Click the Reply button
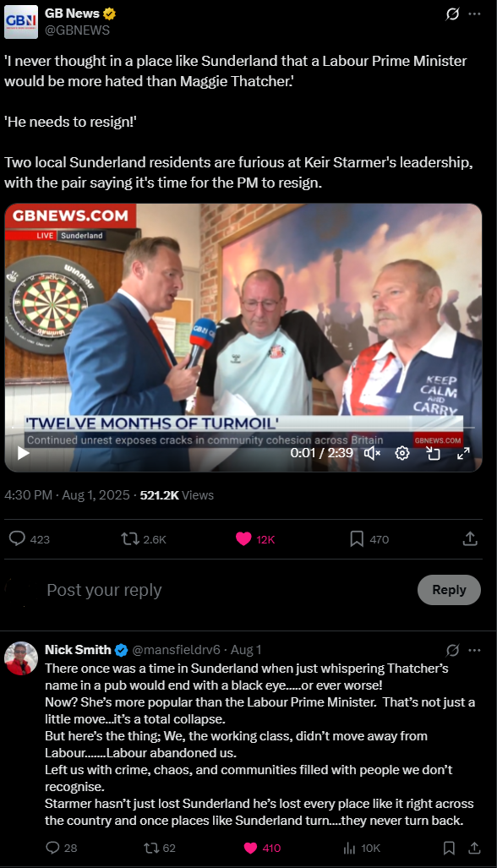 pos(449,590)
